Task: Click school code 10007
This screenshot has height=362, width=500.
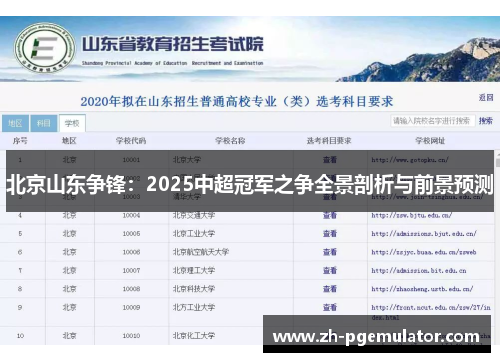Action: [x=131, y=270]
